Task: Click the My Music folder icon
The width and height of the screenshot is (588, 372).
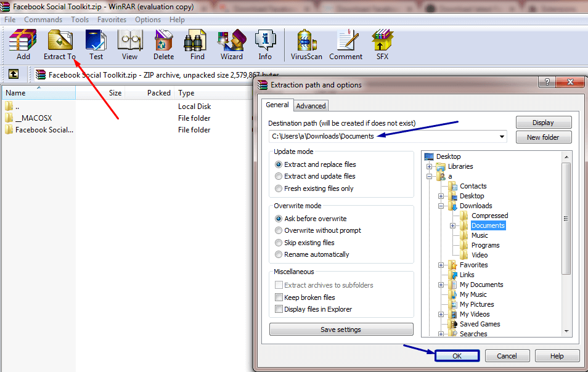Action: click(x=454, y=294)
